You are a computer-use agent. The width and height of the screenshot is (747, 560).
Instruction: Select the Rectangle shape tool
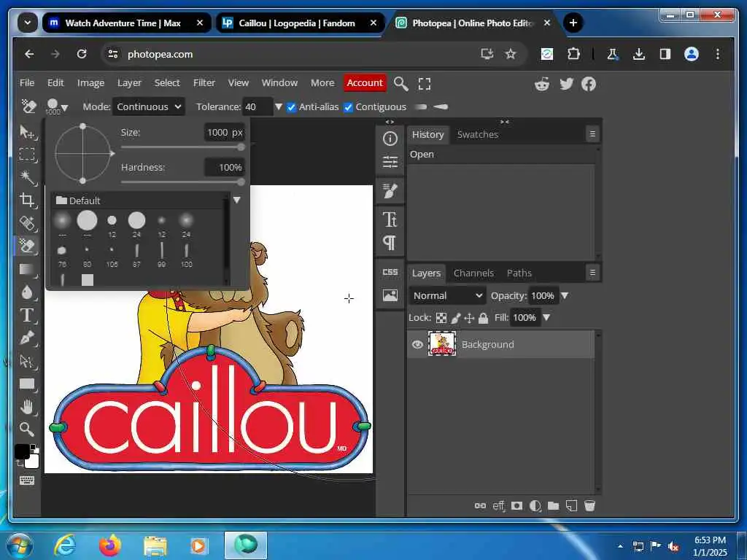[x=27, y=384]
